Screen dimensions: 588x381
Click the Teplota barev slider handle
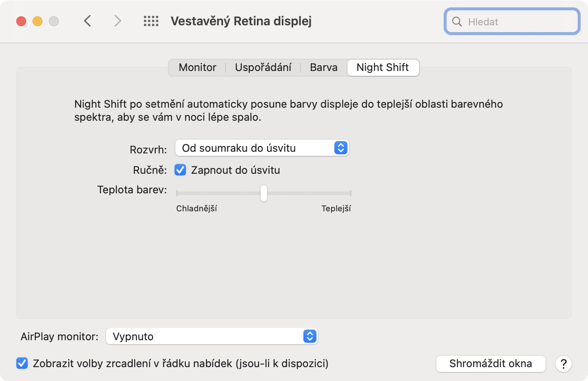click(264, 193)
